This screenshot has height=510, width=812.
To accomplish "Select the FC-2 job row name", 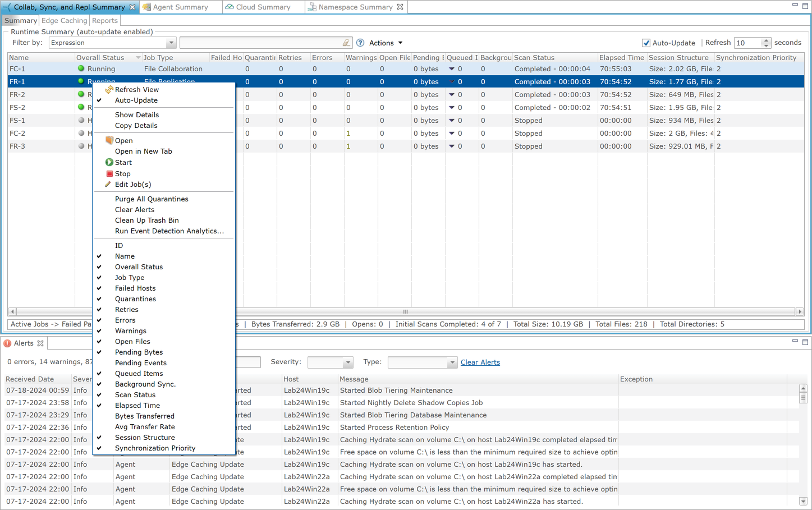I will (x=17, y=134).
